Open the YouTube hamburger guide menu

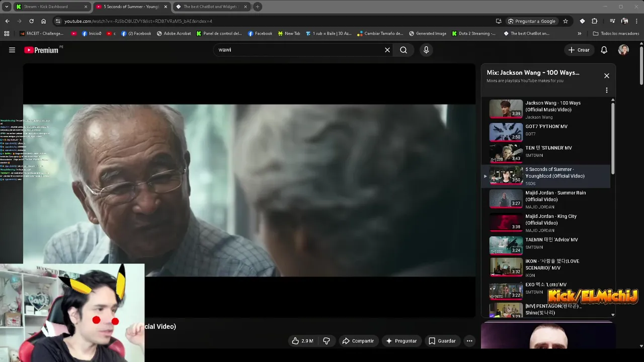click(12, 50)
